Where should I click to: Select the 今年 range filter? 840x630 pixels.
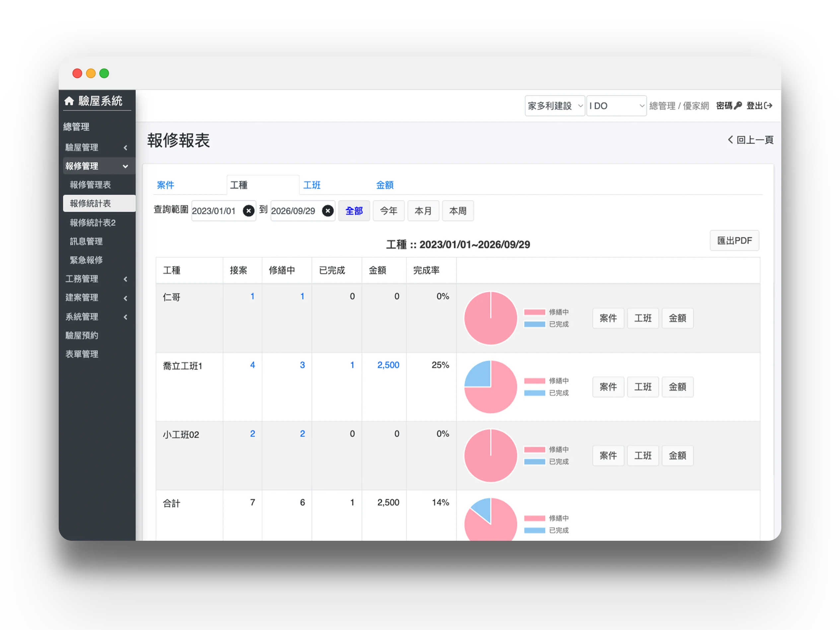[x=388, y=211]
